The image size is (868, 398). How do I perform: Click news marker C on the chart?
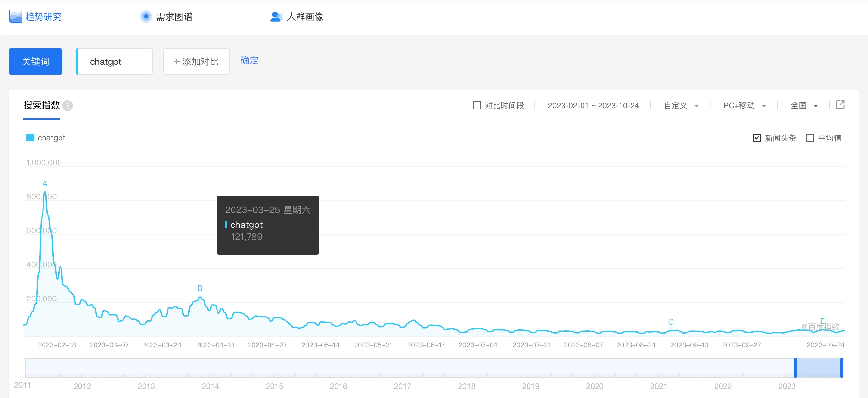coord(671,322)
